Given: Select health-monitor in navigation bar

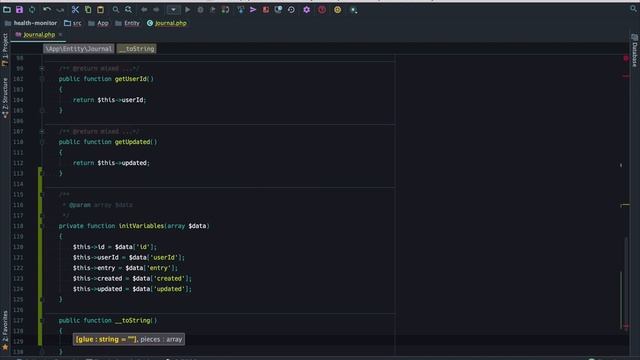Looking at the screenshot, I should click(x=31, y=23).
